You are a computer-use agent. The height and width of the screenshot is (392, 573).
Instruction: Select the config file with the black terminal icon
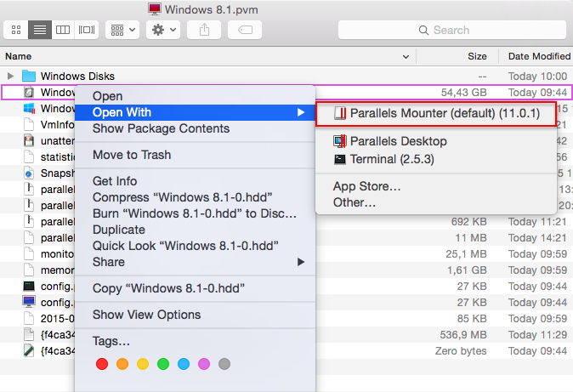pyautogui.click(x=29, y=286)
